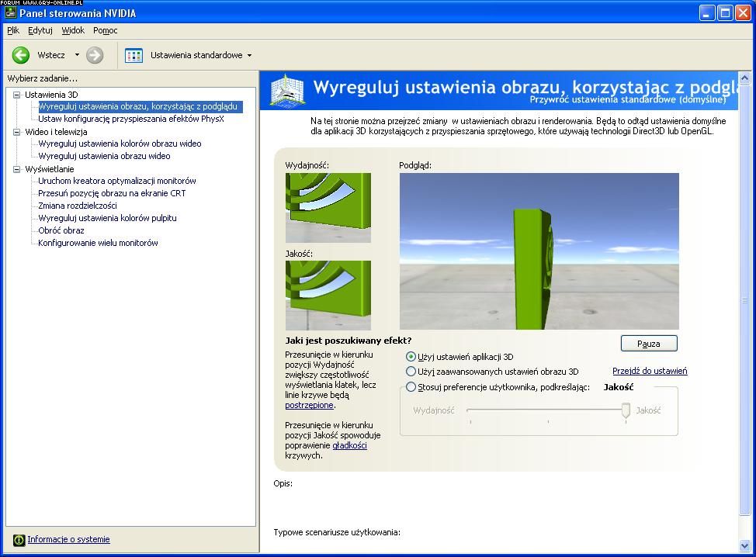Select Użyj ustawień aplikacji 3D radio button
This screenshot has width=756, height=557.
(411, 357)
